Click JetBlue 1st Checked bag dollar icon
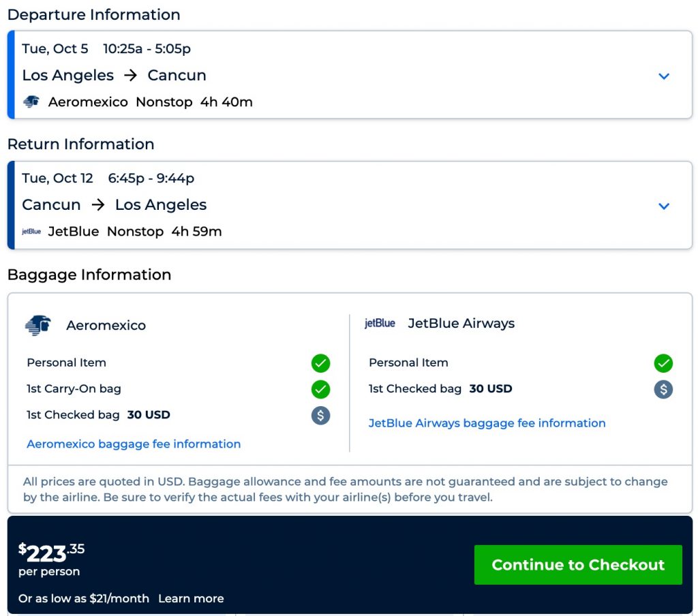The height and width of the screenshot is (616, 698). pyautogui.click(x=663, y=389)
